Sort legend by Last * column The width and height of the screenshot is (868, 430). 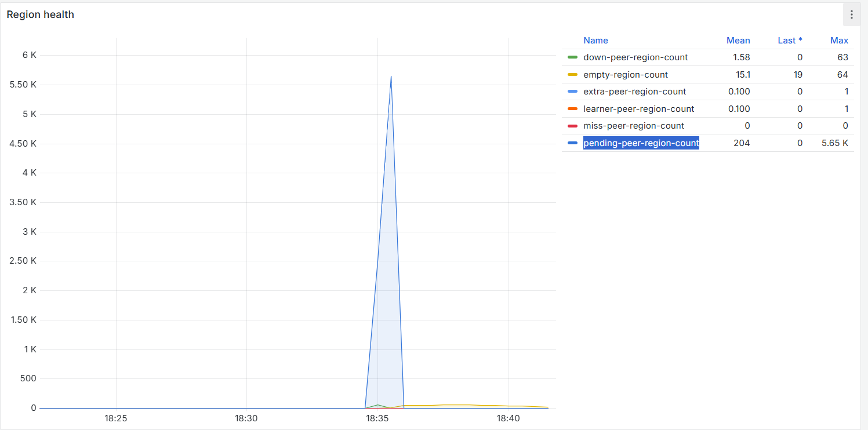click(x=790, y=41)
